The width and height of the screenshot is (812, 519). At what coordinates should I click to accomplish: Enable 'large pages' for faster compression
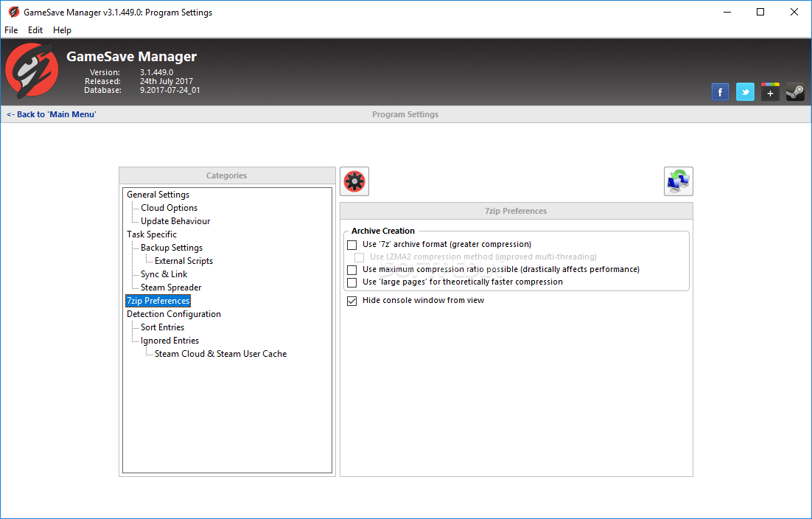[x=352, y=282]
